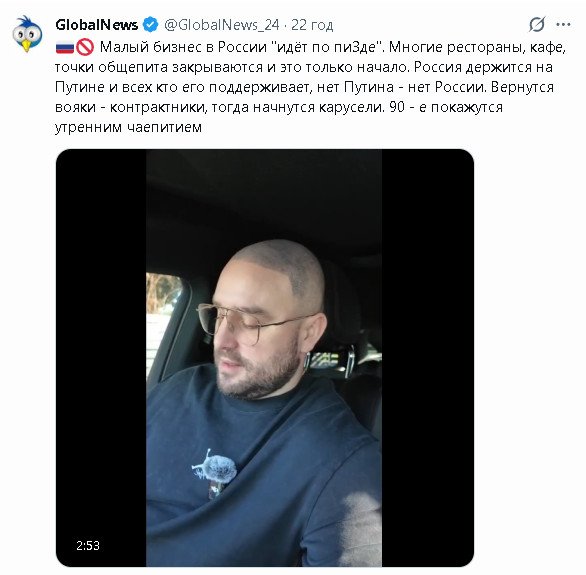Click the right black bar of video
586x575 pixels.
tap(428, 358)
